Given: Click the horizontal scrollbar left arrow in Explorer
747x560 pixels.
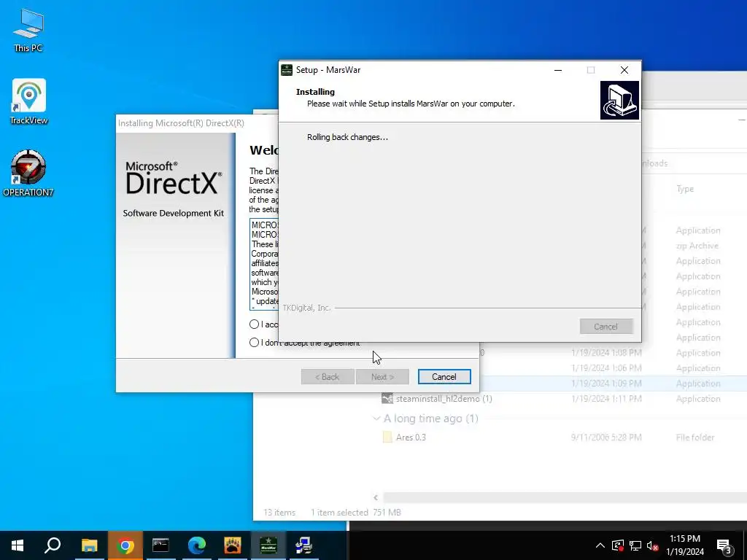Looking at the screenshot, I should click(x=376, y=497).
